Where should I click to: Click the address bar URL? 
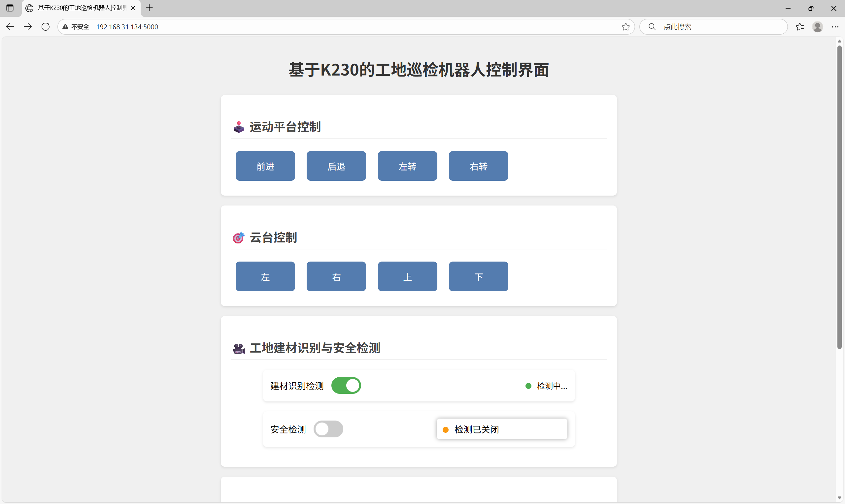127,27
